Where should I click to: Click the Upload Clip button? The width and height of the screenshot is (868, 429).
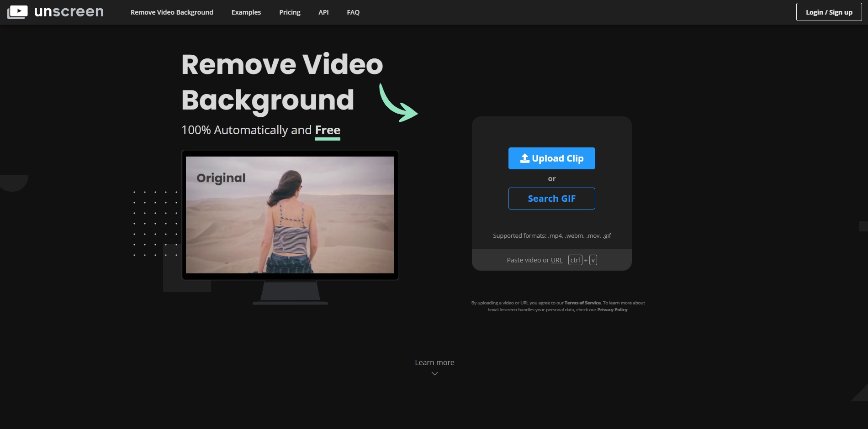coord(551,158)
